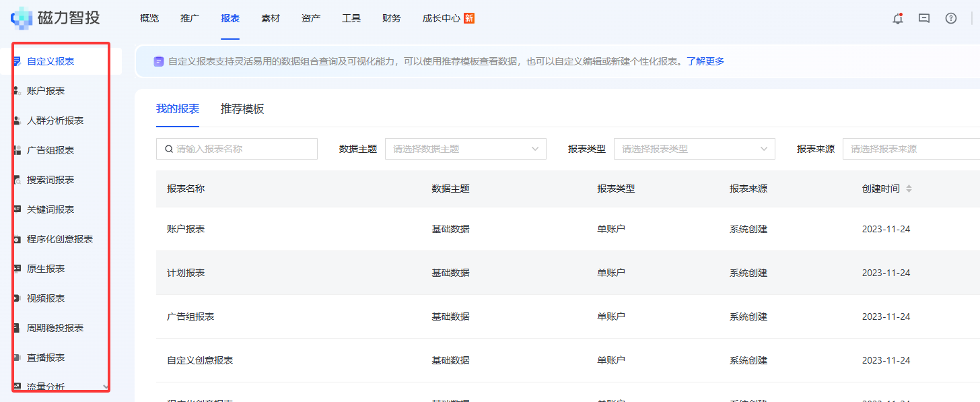This screenshot has height=402, width=980.
Task: Select the 账户报表 icon in sidebar
Action: [x=16, y=90]
